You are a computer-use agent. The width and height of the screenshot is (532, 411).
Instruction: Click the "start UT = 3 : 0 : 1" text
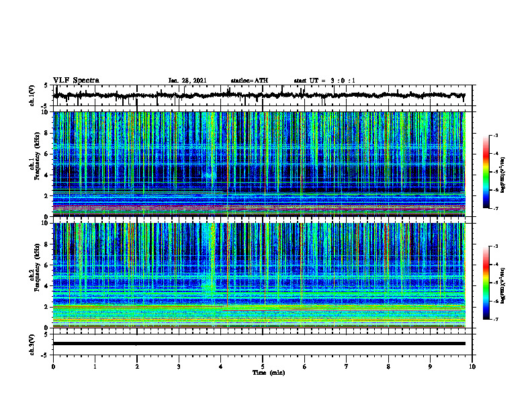click(324, 81)
